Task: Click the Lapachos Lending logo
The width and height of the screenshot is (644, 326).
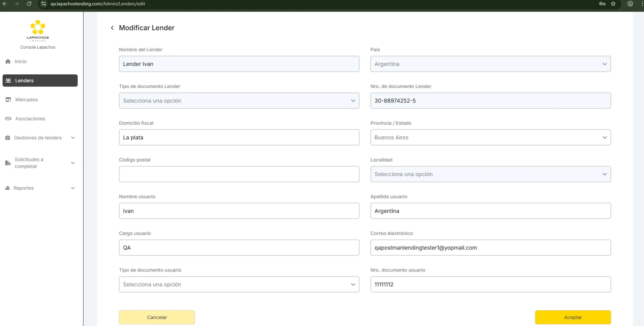Action: [38, 30]
